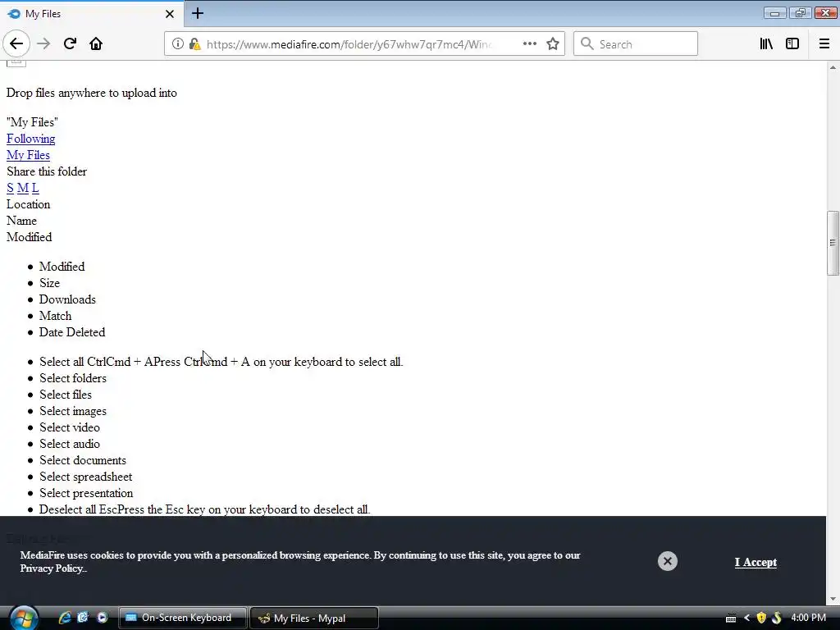Screen dimensions: 840x630
Task: Click the keyboard tray icon
Action: pos(731,619)
